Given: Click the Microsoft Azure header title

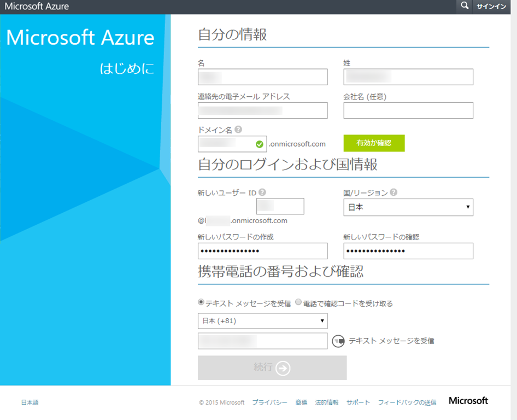Looking at the screenshot, I should coord(37,6).
